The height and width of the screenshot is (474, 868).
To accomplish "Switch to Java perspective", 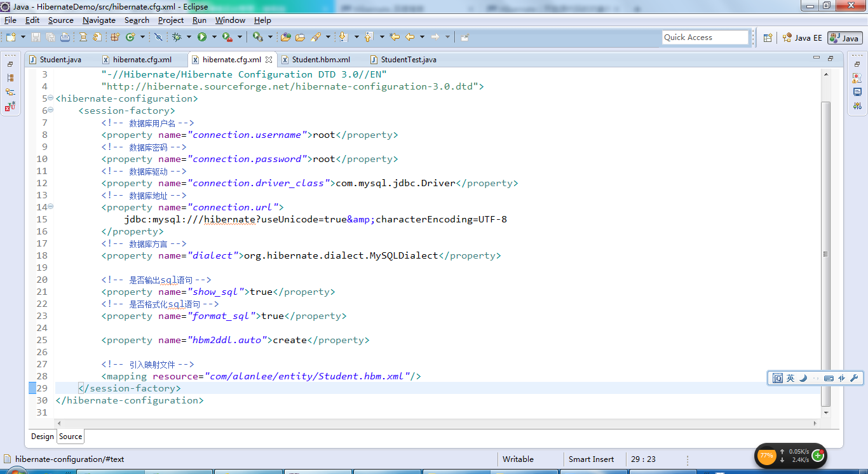I will point(845,38).
